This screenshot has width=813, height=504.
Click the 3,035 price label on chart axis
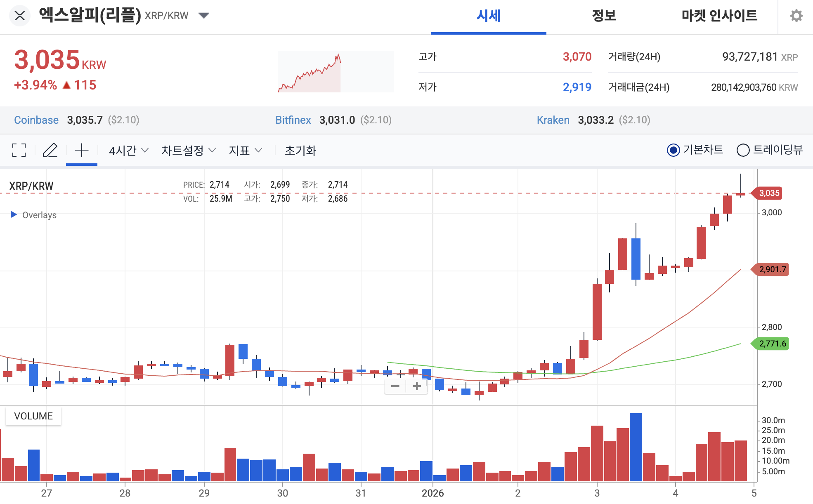[x=769, y=193]
